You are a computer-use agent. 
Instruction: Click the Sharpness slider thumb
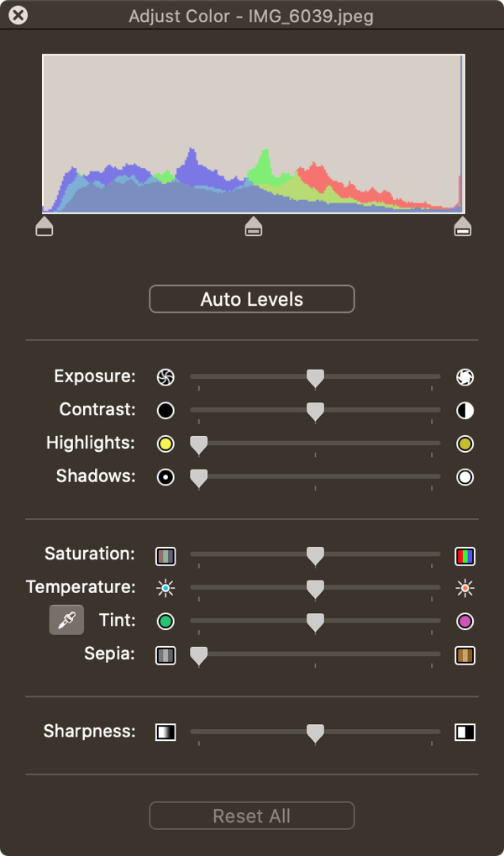315,733
